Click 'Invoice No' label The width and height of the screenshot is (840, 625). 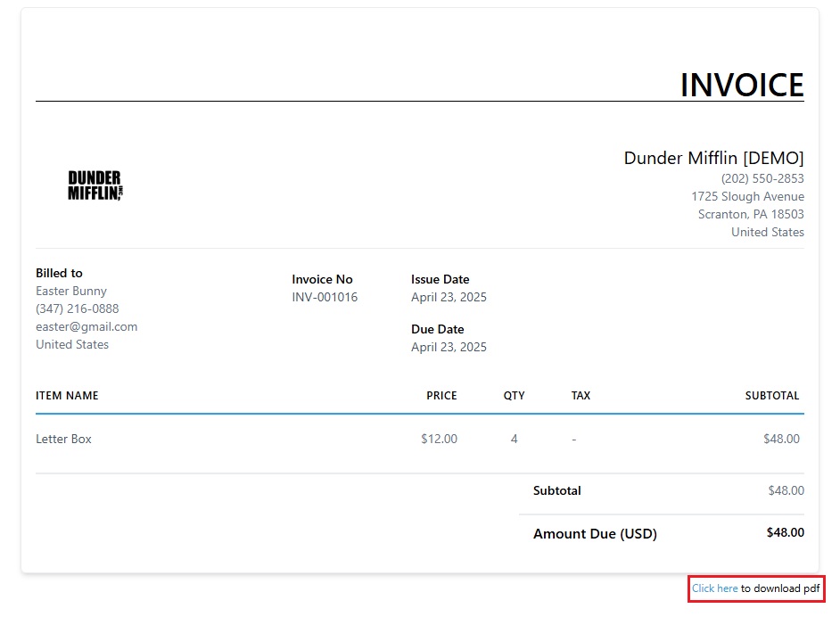click(322, 279)
